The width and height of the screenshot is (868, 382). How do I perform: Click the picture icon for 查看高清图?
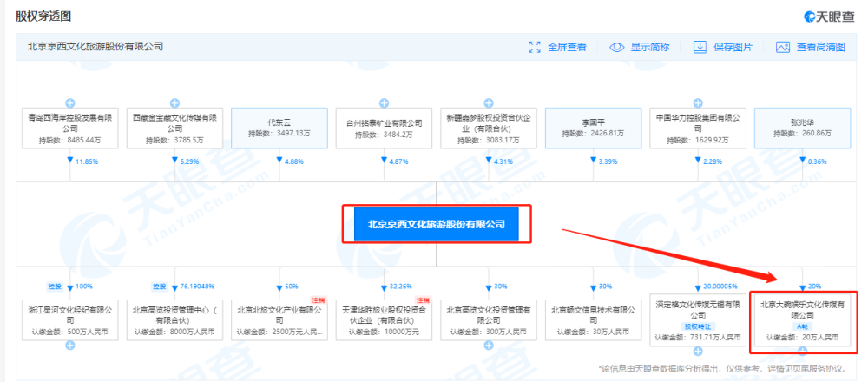[x=782, y=47]
